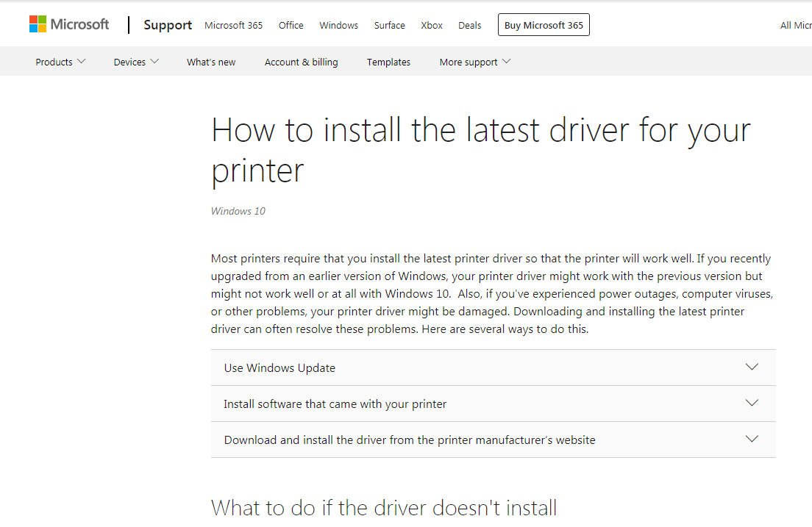Screen dimensions: 812x527
Task: Select Surface in top navigation
Action: coord(389,25)
